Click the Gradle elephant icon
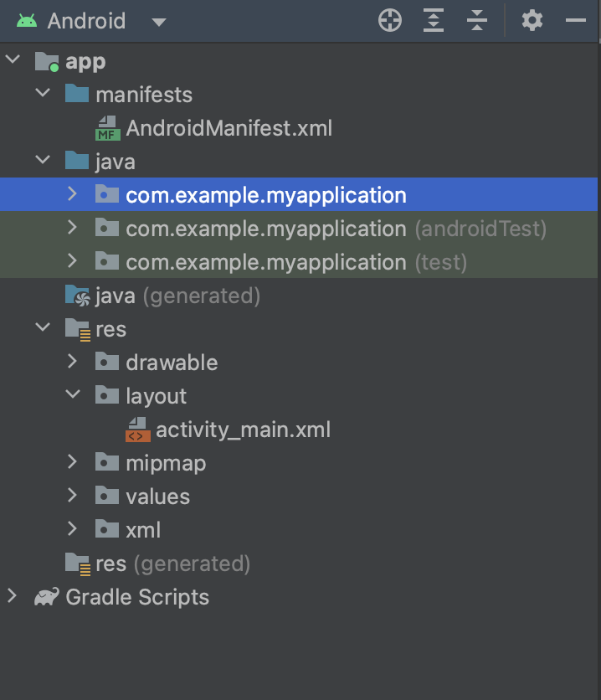The image size is (601, 700). click(47, 596)
